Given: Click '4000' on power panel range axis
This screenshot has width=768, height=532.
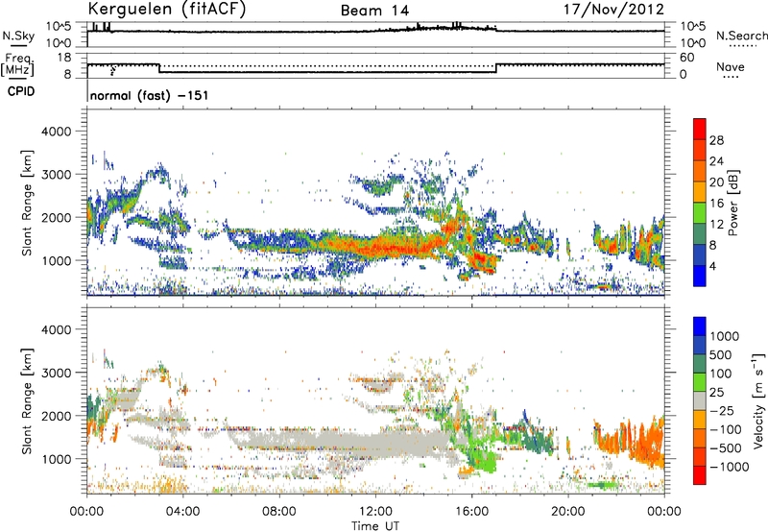Looking at the screenshot, I should pyautogui.click(x=56, y=132).
